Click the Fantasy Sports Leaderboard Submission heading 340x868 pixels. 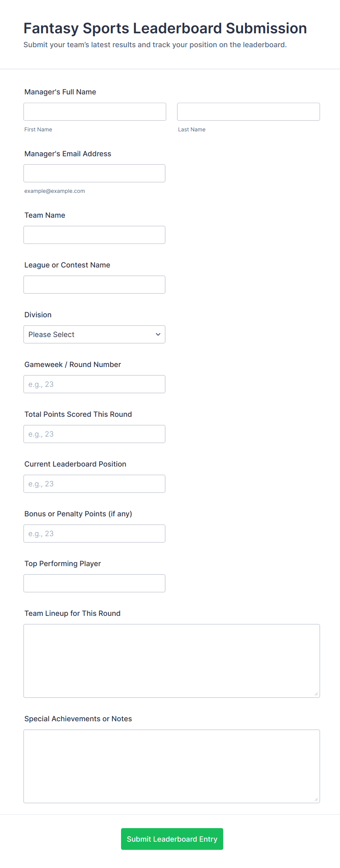click(x=165, y=28)
